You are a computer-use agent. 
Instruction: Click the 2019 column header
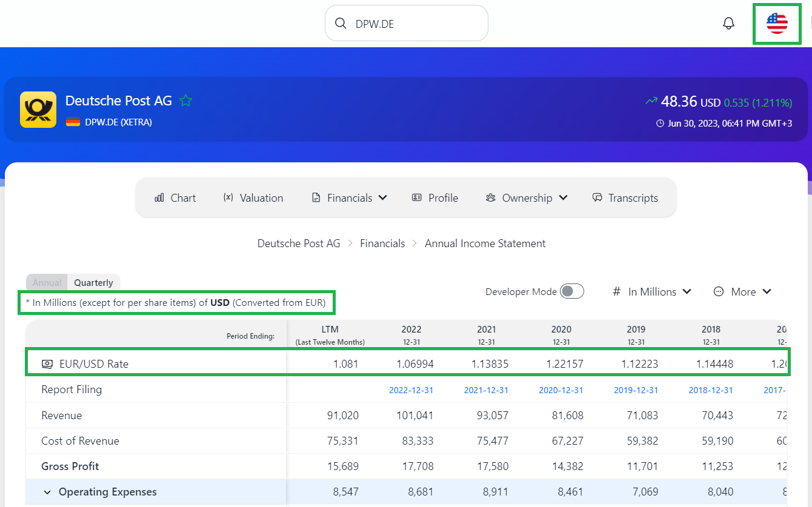(636, 334)
